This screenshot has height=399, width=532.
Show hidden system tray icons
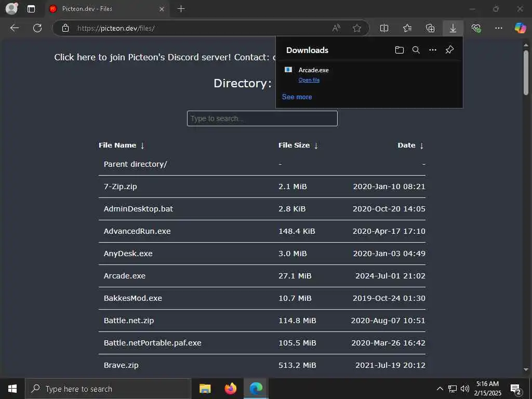click(x=440, y=389)
